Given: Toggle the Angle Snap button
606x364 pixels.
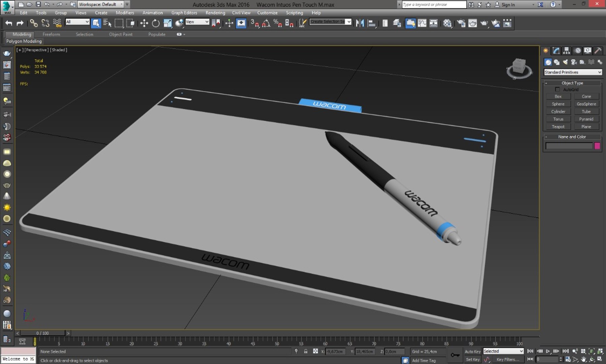Looking at the screenshot, I should point(266,23).
